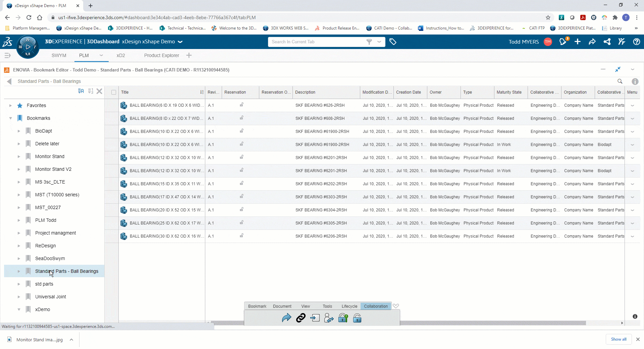Select the SeaDooSwym bookmark
644x349 pixels.
coord(50,258)
